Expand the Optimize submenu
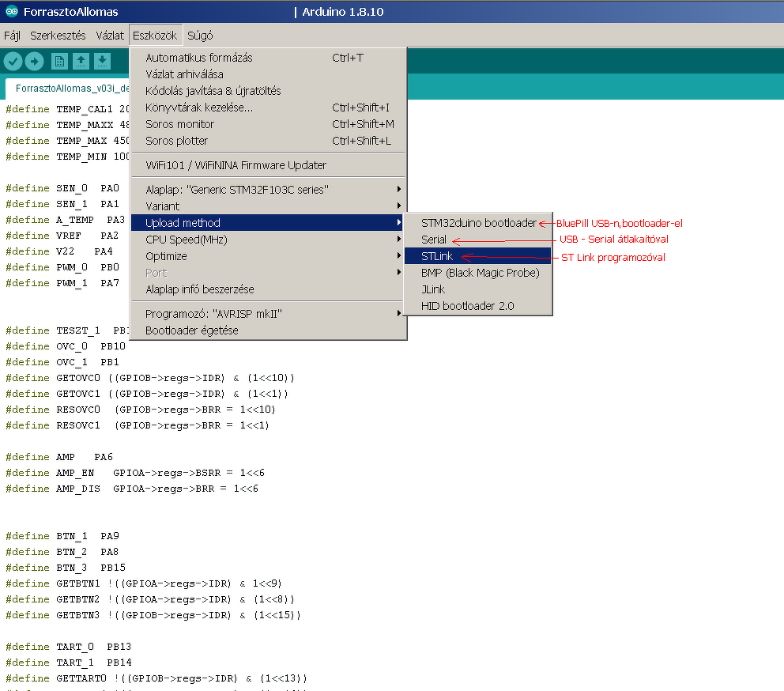The image size is (784, 691). click(268, 255)
